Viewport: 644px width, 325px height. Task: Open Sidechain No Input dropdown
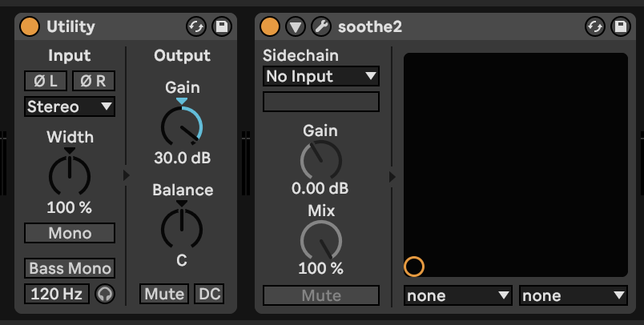[x=320, y=76]
